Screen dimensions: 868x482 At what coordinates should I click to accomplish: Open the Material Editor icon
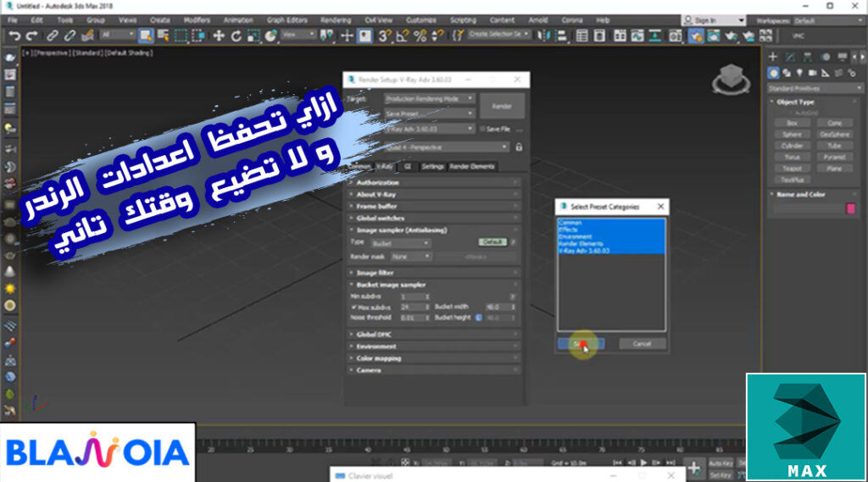676,36
